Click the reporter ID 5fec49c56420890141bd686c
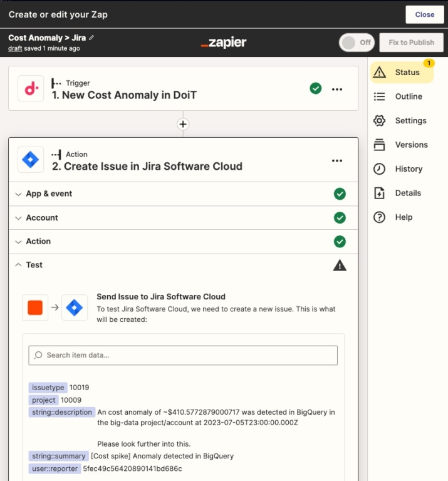The height and width of the screenshot is (481, 448). tap(133, 468)
